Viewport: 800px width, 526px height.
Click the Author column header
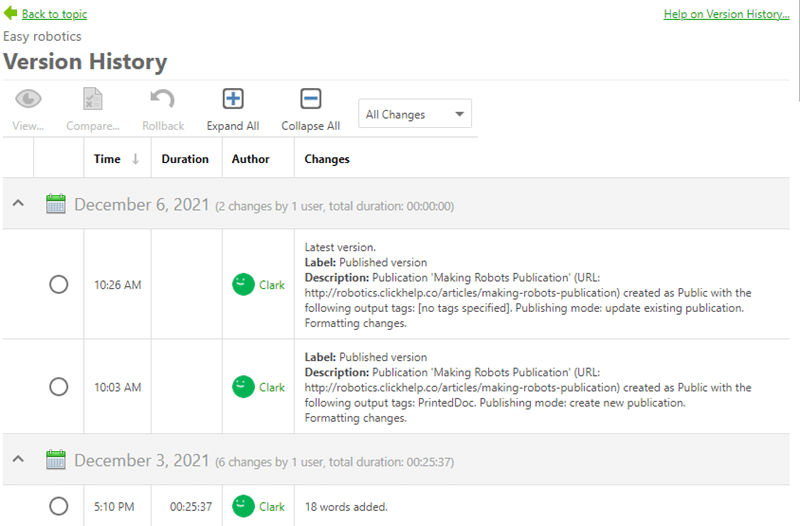tap(251, 159)
